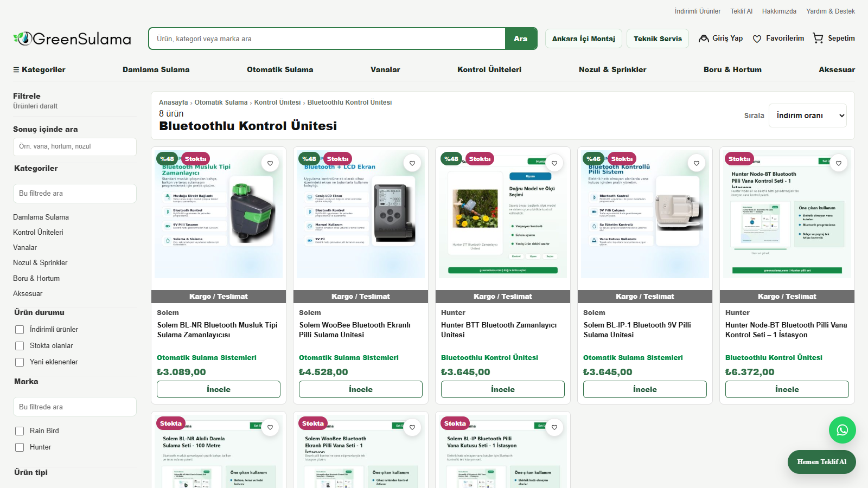The image size is (868, 488).
Task: Check the İndirimli ürünler filter
Action: (20, 330)
